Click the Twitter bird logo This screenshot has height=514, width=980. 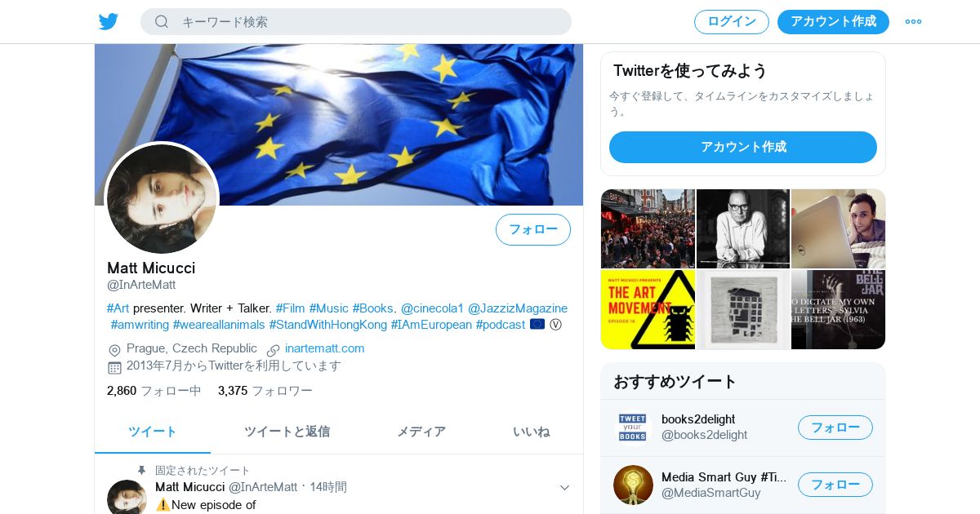[109, 21]
